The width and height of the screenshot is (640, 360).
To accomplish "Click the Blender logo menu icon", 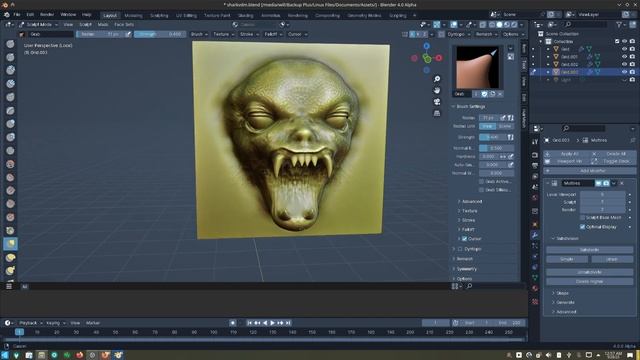I will click(7, 15).
